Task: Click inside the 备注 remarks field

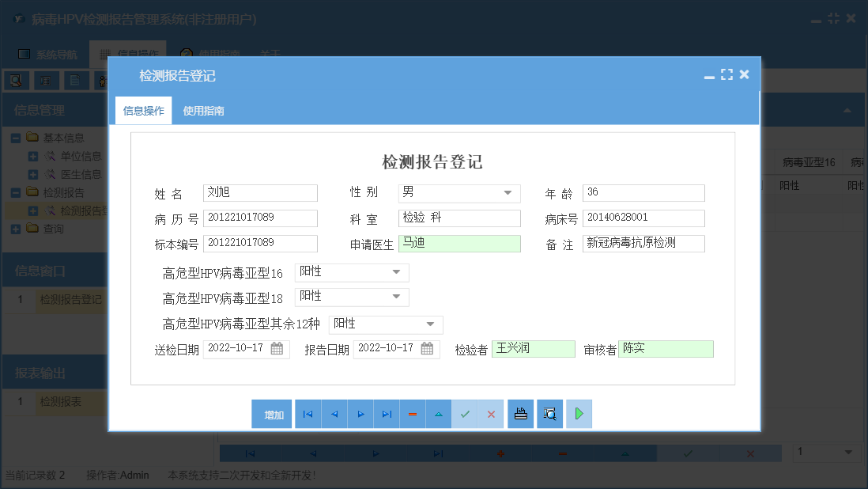Action: coord(642,243)
